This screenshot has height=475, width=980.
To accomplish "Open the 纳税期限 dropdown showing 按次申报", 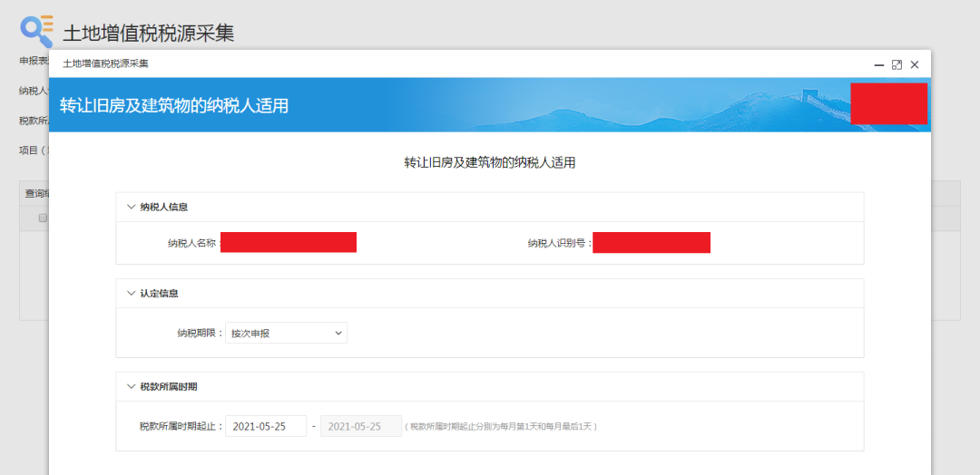I will click(x=286, y=334).
